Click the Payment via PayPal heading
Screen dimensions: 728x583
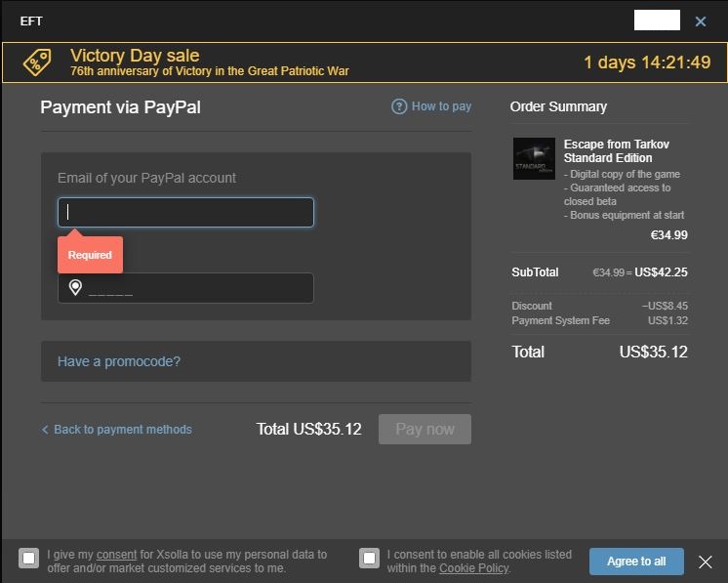coord(121,107)
